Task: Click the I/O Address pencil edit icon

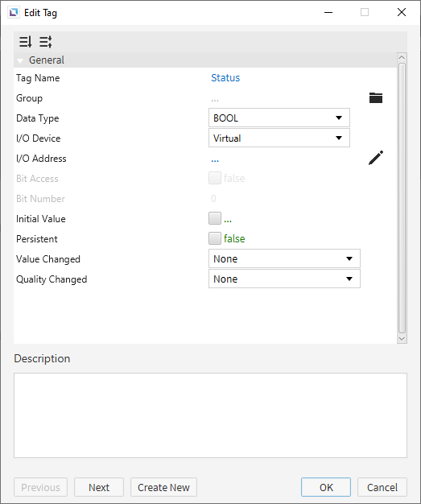Action: click(376, 158)
